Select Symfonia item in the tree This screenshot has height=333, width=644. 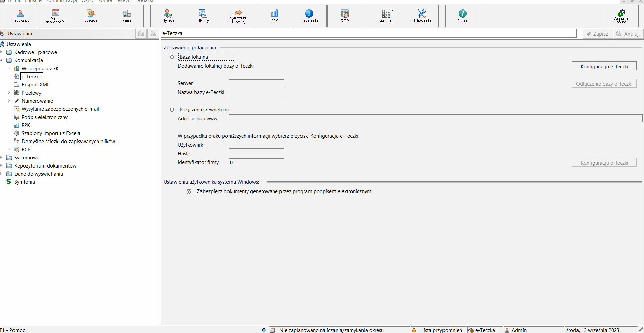(x=25, y=182)
